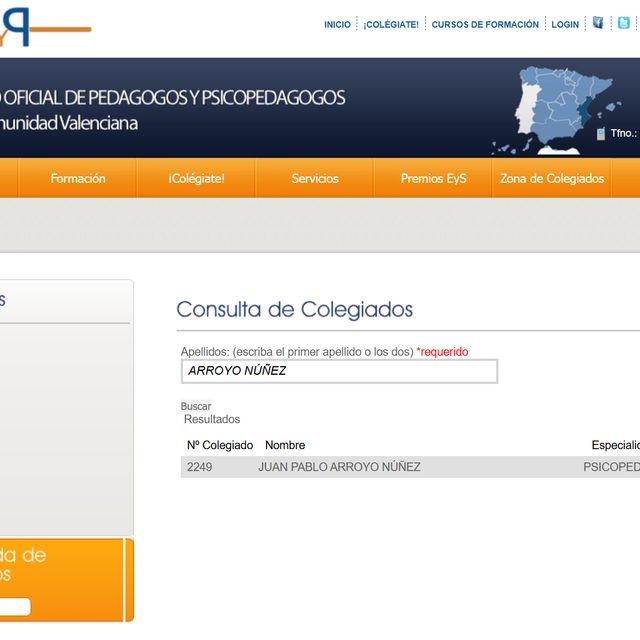Select JUAN PABLO ARROYO NÚÑEZ row name
Viewport: 640px width, 640px height.
(339, 467)
